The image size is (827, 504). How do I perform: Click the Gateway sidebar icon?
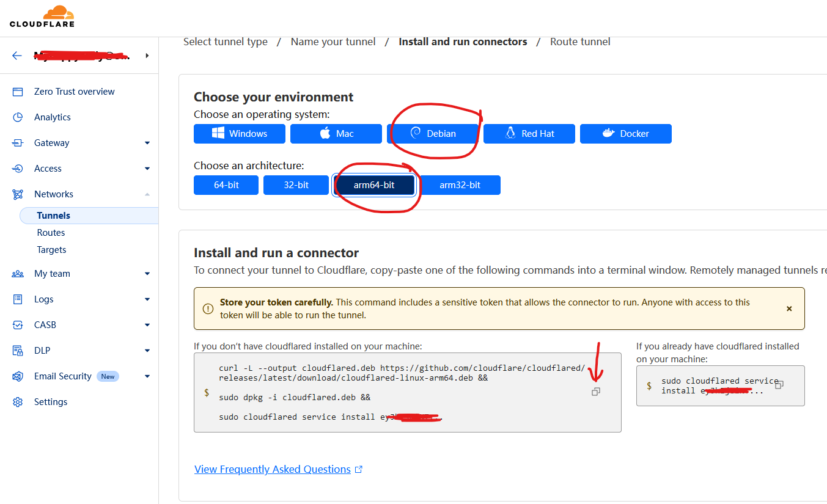coord(18,143)
